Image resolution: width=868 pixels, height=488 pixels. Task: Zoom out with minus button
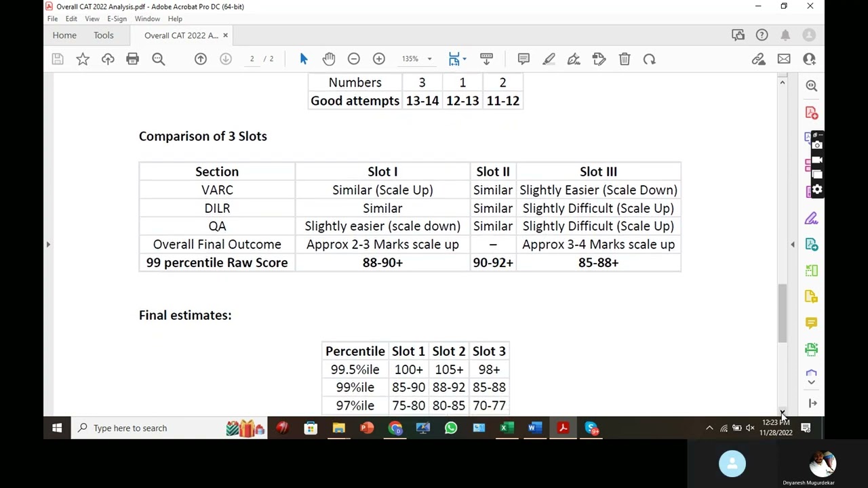(x=354, y=59)
